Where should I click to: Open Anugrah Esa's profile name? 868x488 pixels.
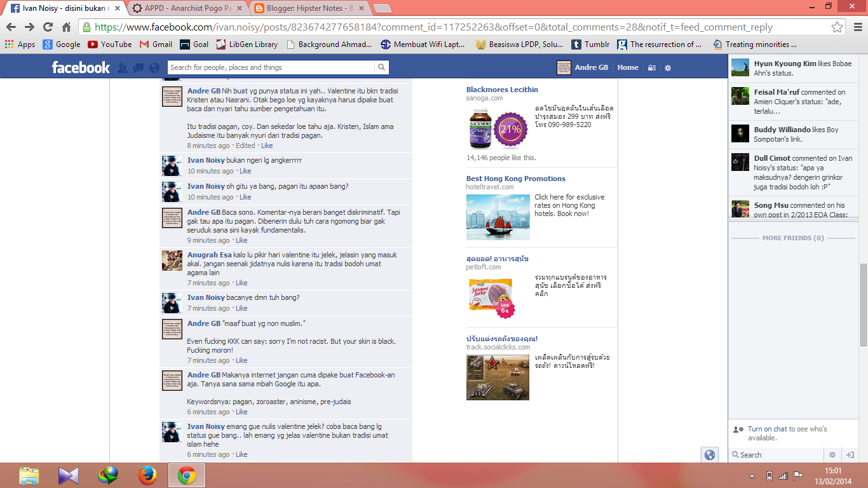209,255
